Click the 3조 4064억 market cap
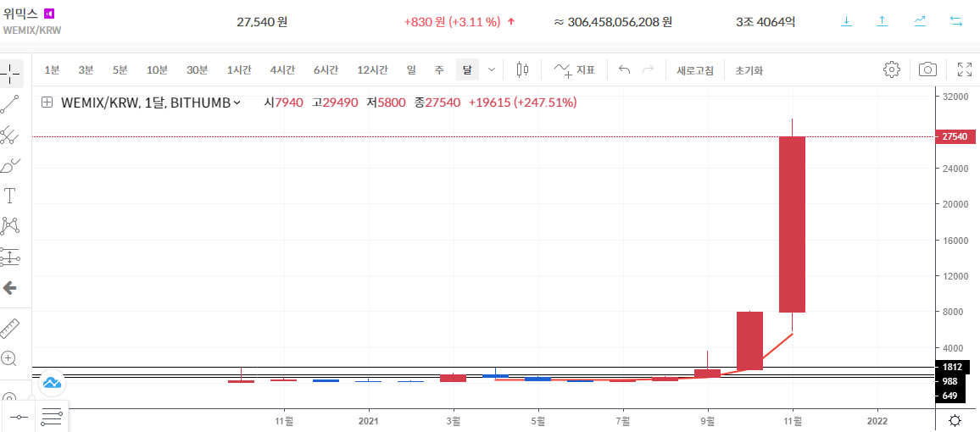 [766, 22]
